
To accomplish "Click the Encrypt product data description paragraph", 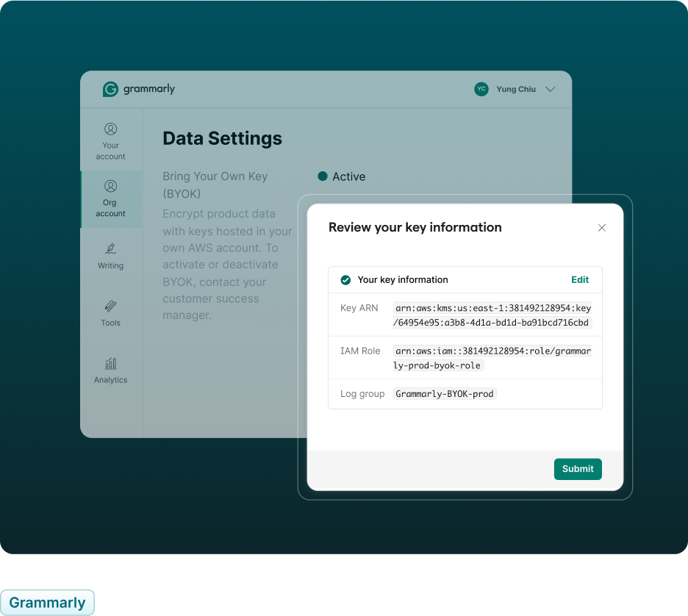I will (x=227, y=265).
